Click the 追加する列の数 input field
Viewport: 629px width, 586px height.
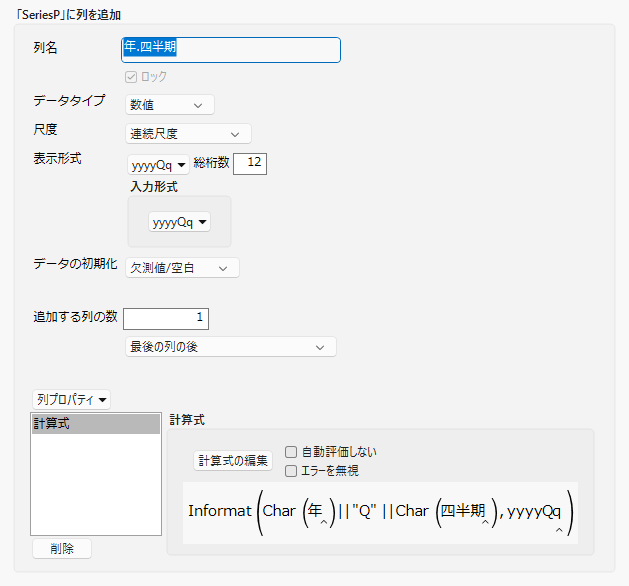click(x=166, y=318)
